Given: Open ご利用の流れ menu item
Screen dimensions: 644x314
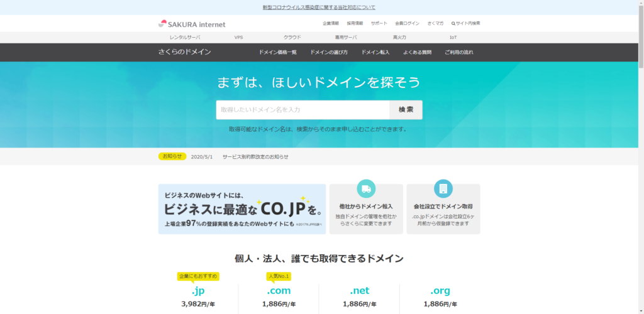Looking at the screenshot, I should tap(458, 53).
